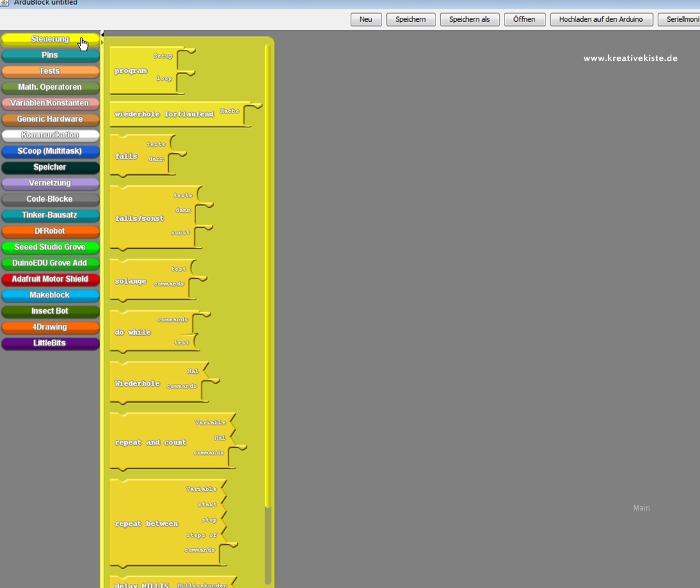Pick the 'do while' block
The width and height of the screenshot is (700, 588).
pos(133,332)
